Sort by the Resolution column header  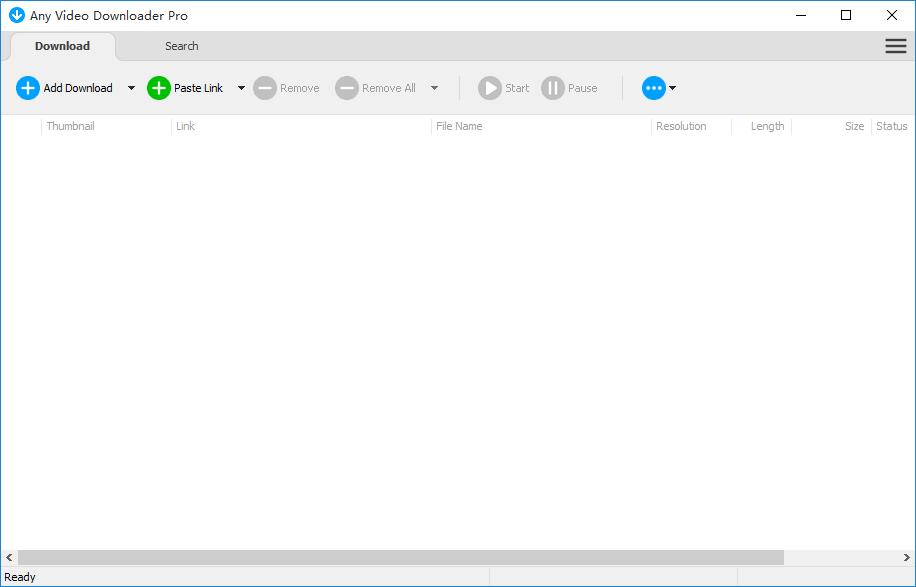click(681, 126)
